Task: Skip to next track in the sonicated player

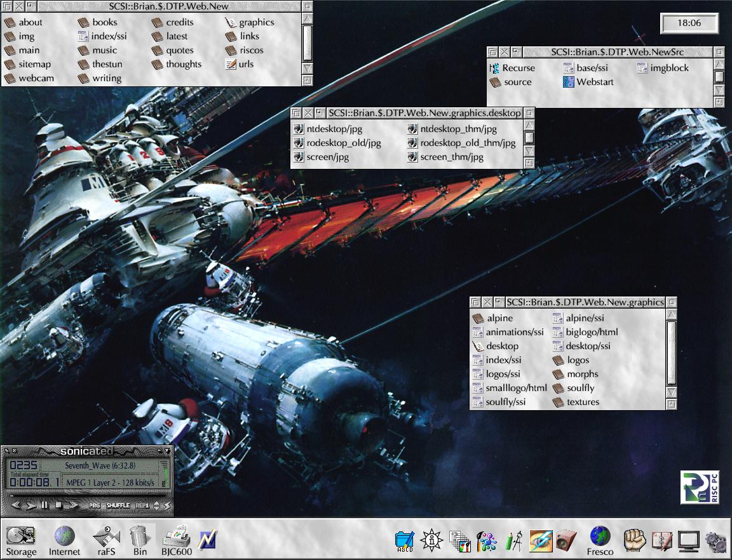Action: point(73,505)
